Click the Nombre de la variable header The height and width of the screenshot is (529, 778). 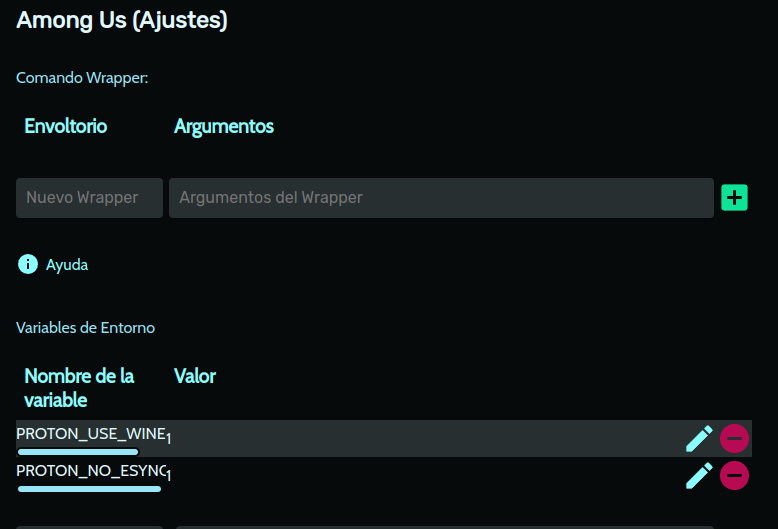[79, 388]
